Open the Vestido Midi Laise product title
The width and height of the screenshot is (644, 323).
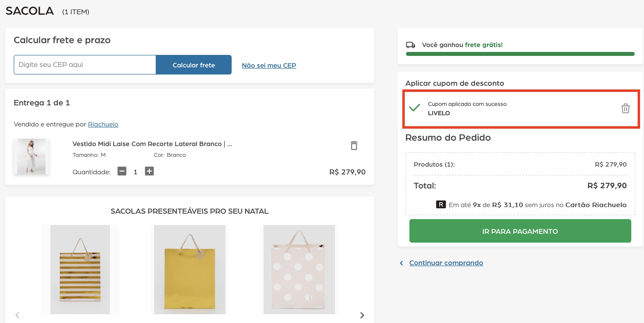pyautogui.click(x=152, y=144)
